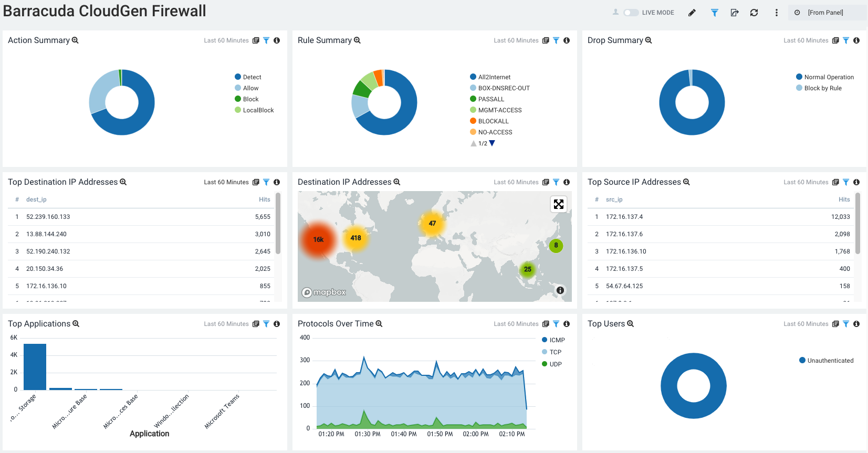The image size is (868, 453).
Task: Open Rule Summary panel filter icon
Action: (556, 40)
